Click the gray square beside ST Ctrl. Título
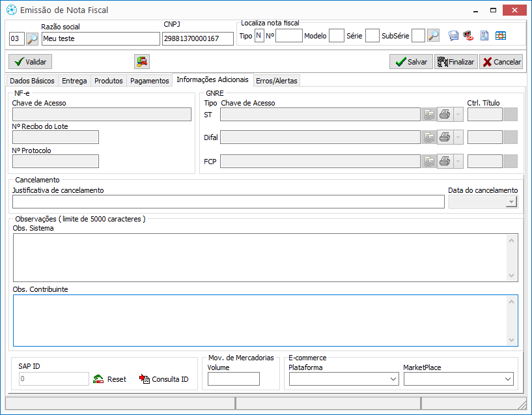The image size is (532, 415). [511, 115]
